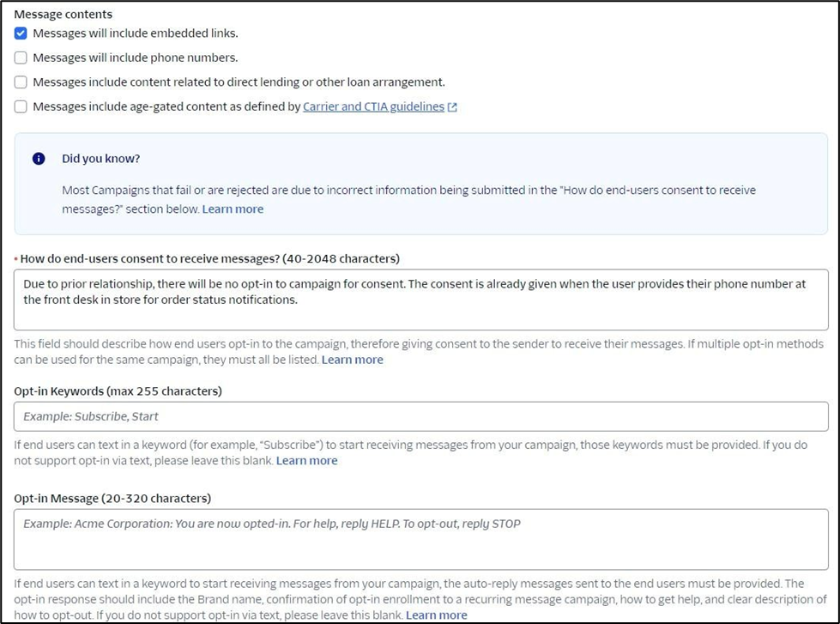Click the 'Opt-in Keywords' field label

click(x=118, y=391)
